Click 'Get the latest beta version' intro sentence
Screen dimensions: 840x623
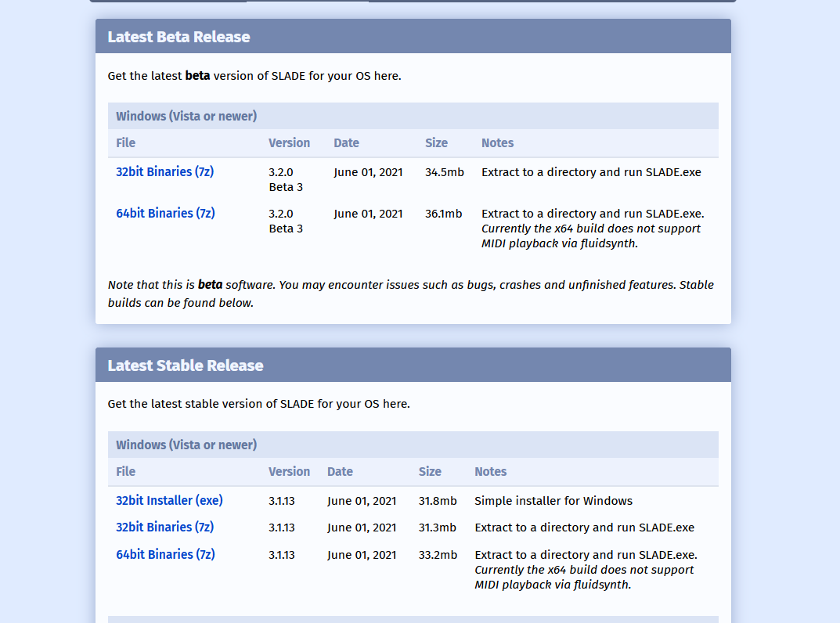tap(254, 76)
